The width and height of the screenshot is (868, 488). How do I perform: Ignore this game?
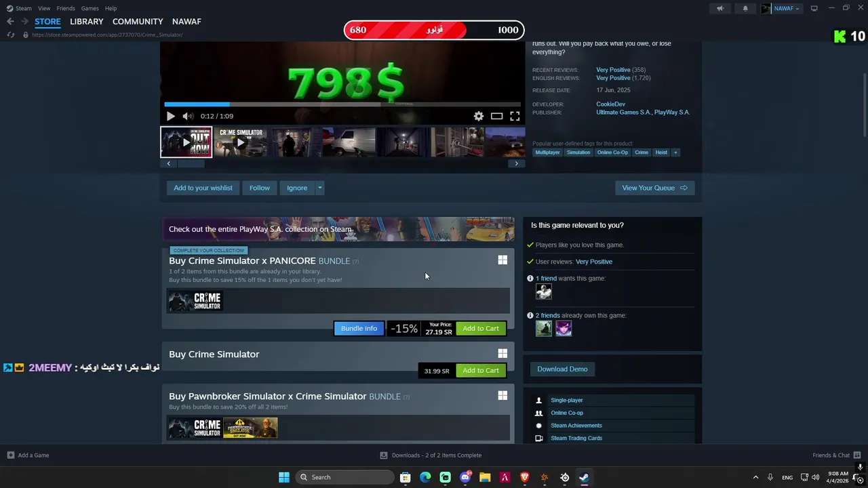[297, 188]
